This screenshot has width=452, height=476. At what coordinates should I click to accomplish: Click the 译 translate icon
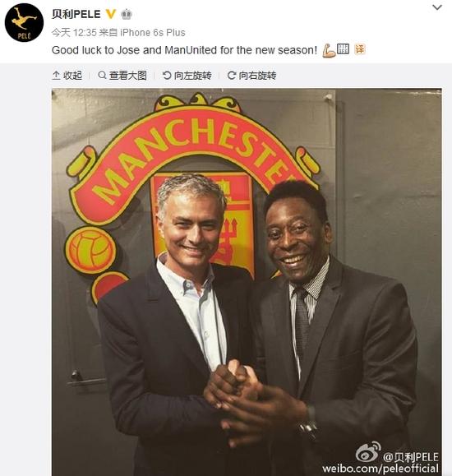point(360,49)
